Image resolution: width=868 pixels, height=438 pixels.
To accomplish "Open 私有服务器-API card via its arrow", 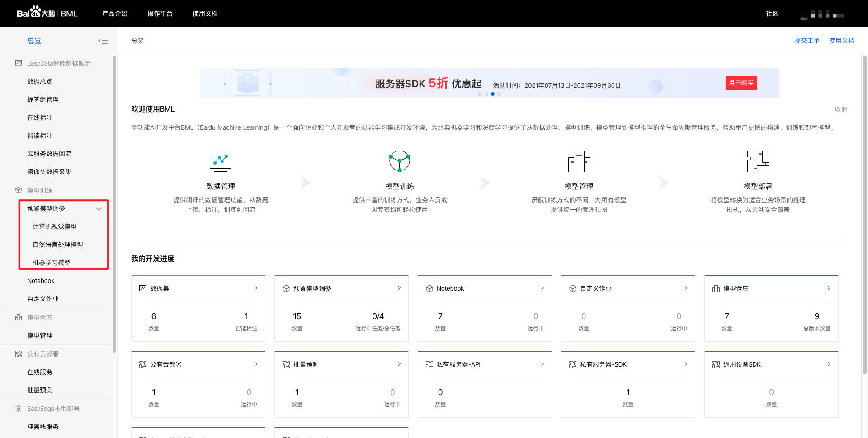I will pos(542,364).
